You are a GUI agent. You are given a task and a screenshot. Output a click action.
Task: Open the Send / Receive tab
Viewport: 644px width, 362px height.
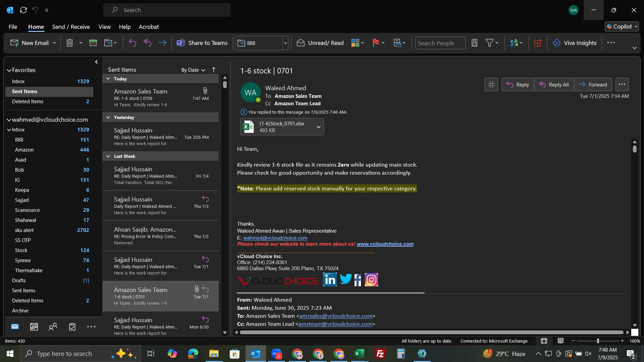click(71, 27)
